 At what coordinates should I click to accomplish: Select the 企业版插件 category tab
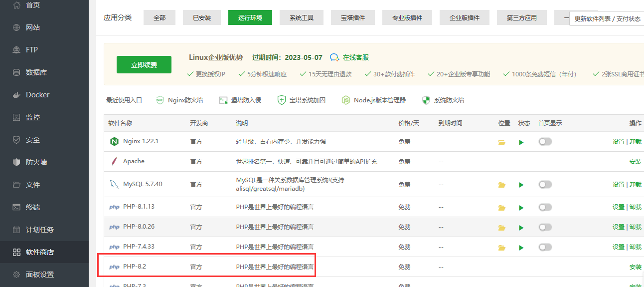point(465,17)
